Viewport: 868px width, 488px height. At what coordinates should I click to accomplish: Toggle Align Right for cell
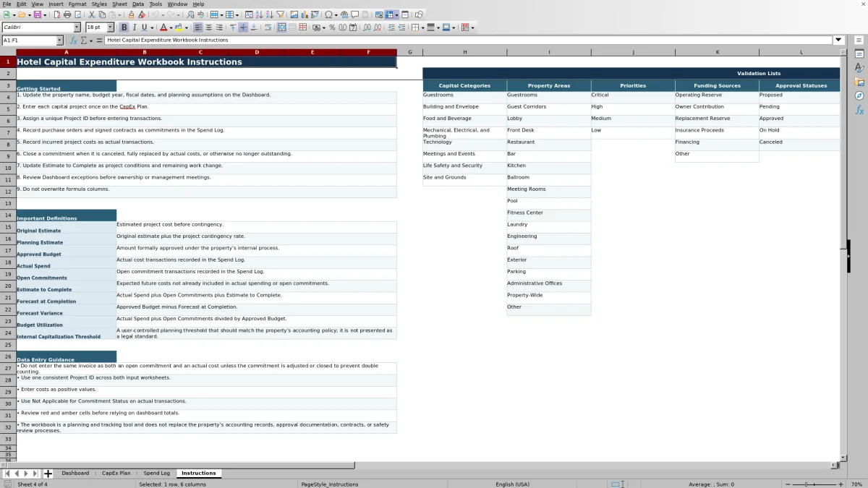(219, 27)
